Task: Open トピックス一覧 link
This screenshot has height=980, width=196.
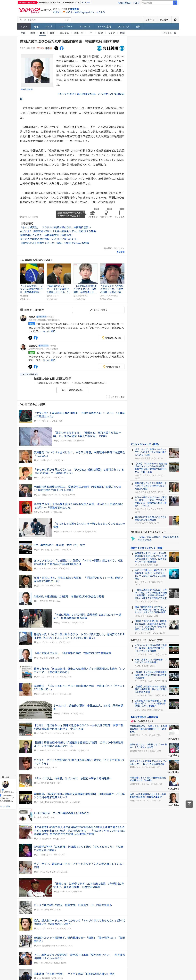Action: pyautogui.click(x=168, y=33)
